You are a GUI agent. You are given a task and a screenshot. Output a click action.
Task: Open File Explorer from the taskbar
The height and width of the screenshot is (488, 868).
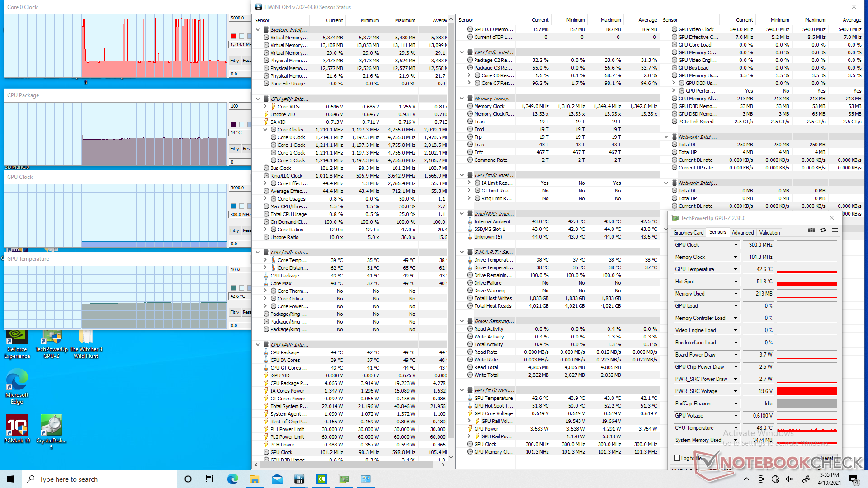tap(255, 479)
